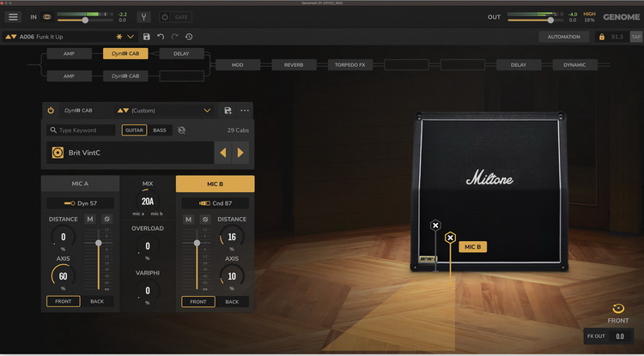The width and height of the screenshot is (644, 356).
Task: Click the filter reset icon beside BASS
Action: (x=181, y=130)
